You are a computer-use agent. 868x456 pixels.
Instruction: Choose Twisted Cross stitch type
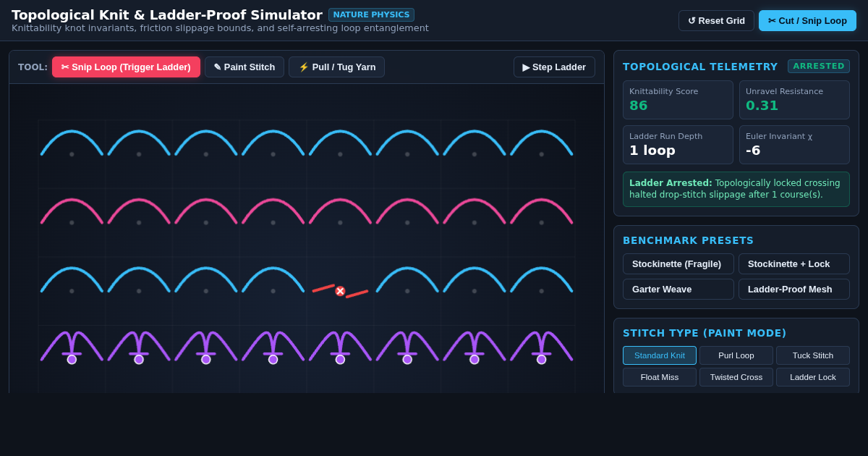(736, 377)
